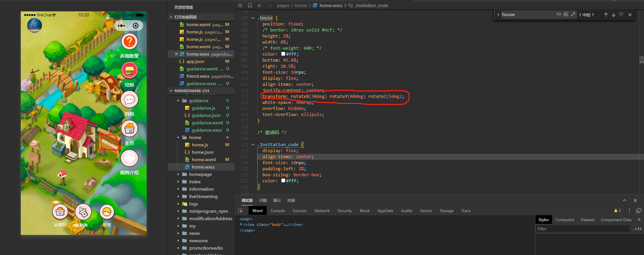Tap the 好友 friend icon

pos(107,212)
